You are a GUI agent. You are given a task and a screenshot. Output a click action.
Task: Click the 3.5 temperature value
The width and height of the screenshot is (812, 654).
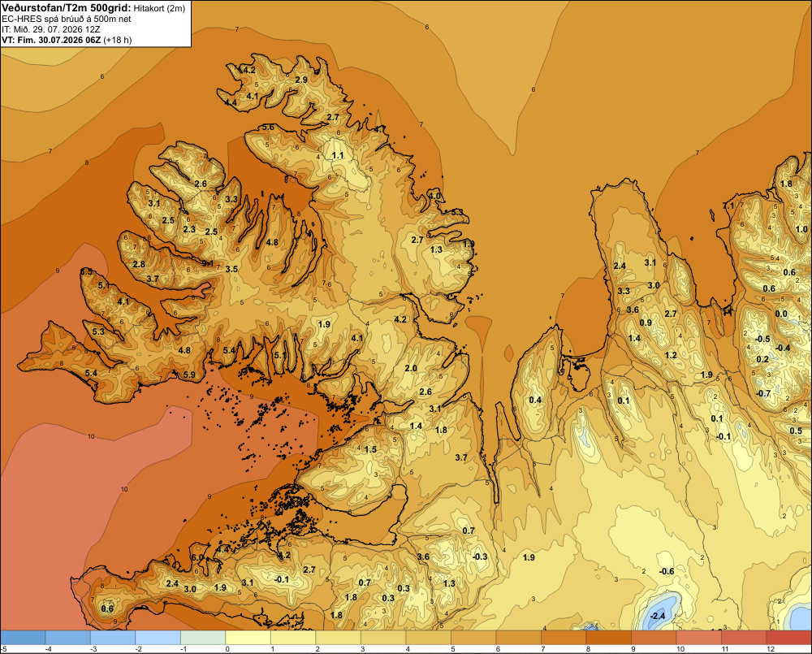click(231, 269)
